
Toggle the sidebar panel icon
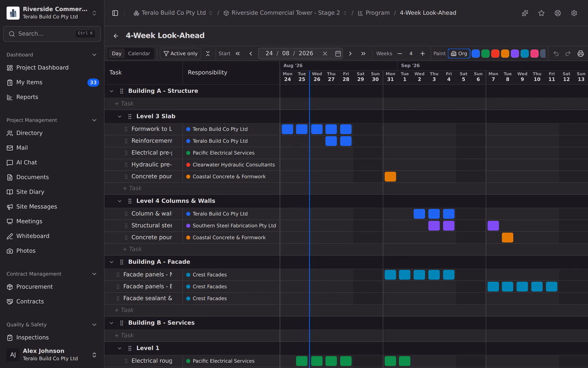(115, 13)
